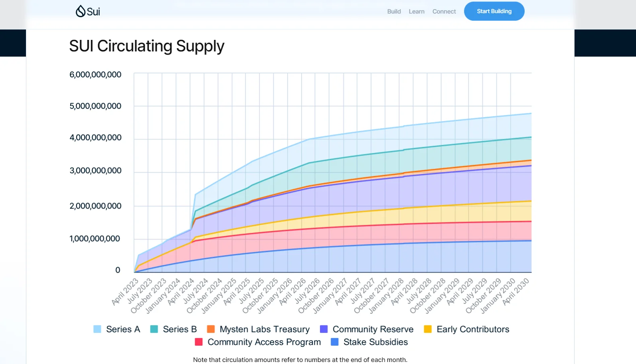This screenshot has width=636, height=364.
Task: Click the October 2028 x-axis label
Action: tap(428, 296)
